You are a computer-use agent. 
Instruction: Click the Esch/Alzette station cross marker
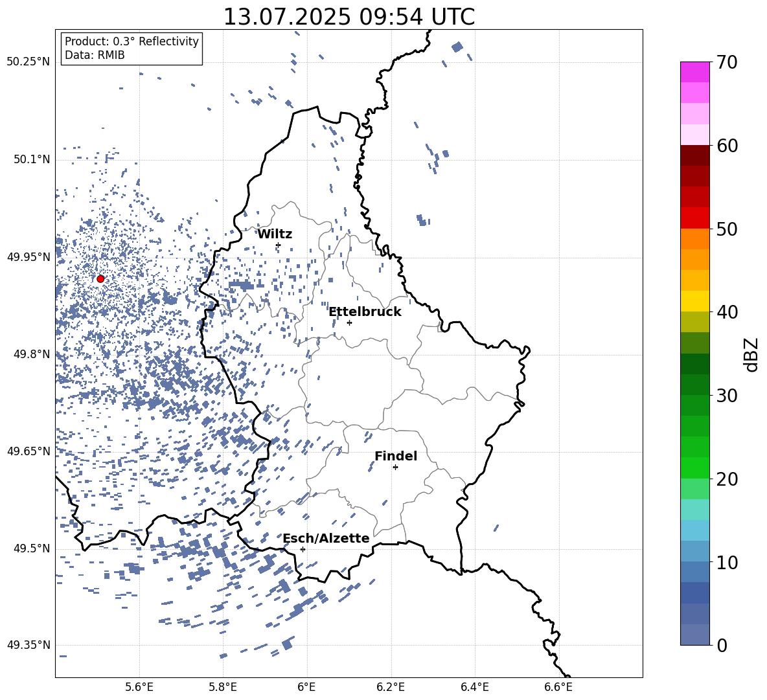point(303,549)
